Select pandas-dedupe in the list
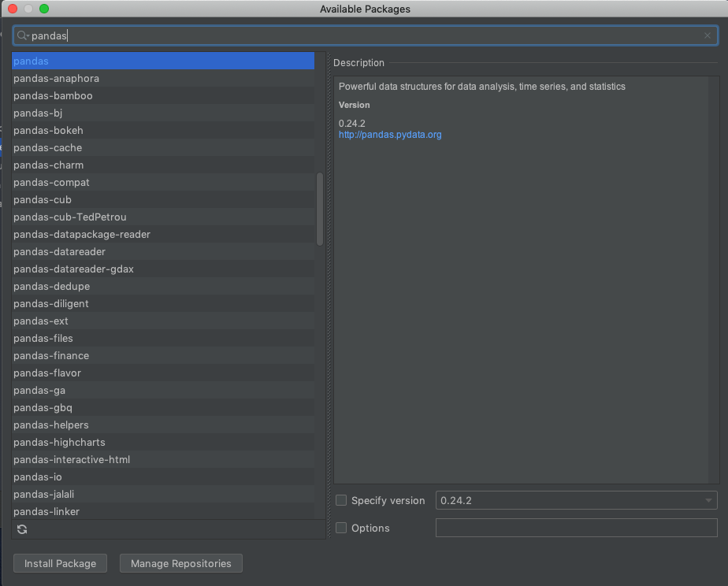This screenshot has height=586, width=728. 163,286
